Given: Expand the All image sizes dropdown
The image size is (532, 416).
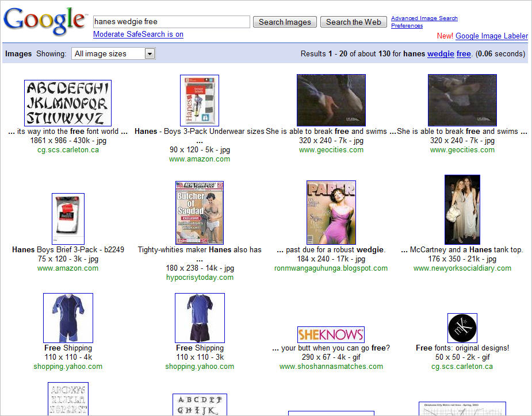Looking at the screenshot, I should point(113,53).
